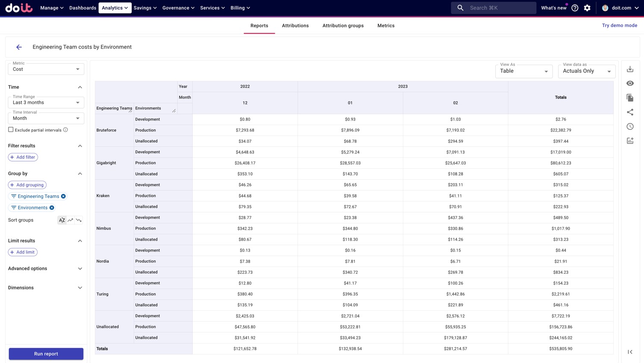Click the add to dashboard icon
This screenshot has width=644, height=363.
[x=630, y=141]
